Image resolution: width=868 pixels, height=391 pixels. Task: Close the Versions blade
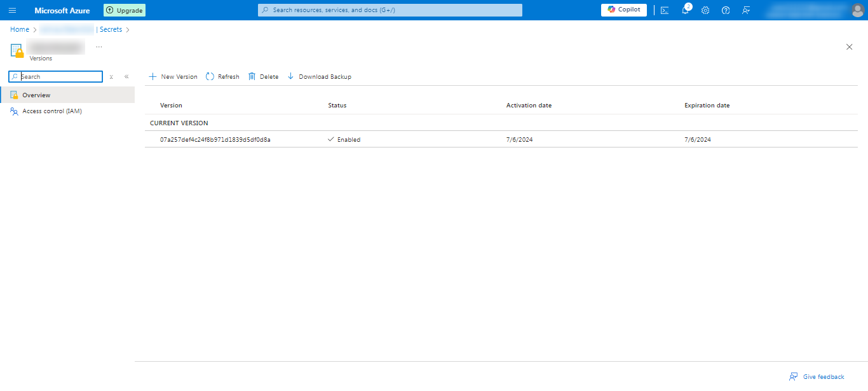coord(850,46)
